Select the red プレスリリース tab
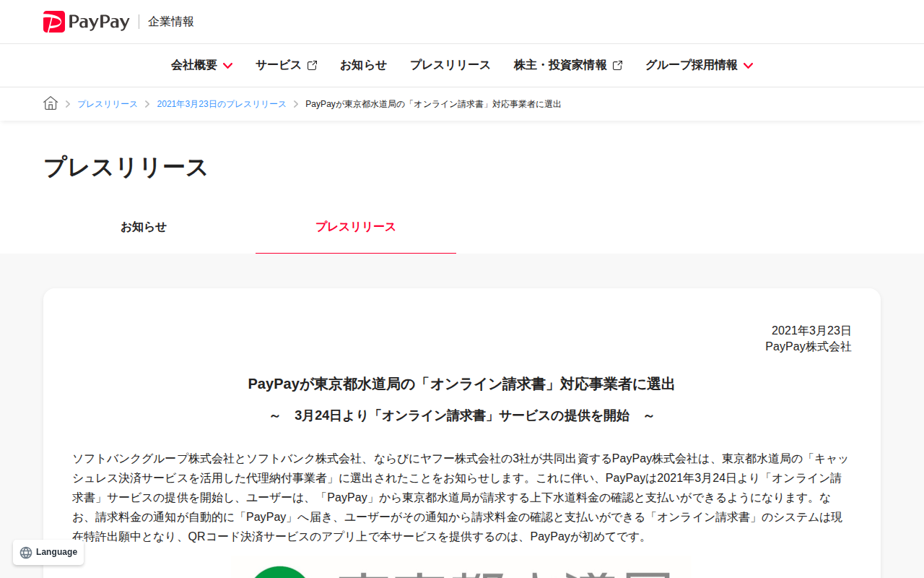The height and width of the screenshot is (578, 924). [x=356, y=227]
